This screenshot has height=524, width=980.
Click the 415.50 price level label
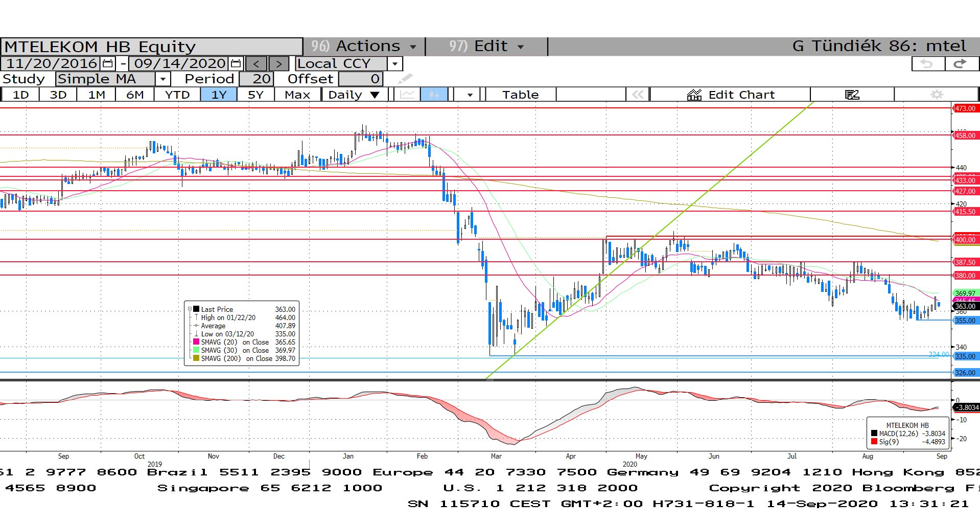966,212
